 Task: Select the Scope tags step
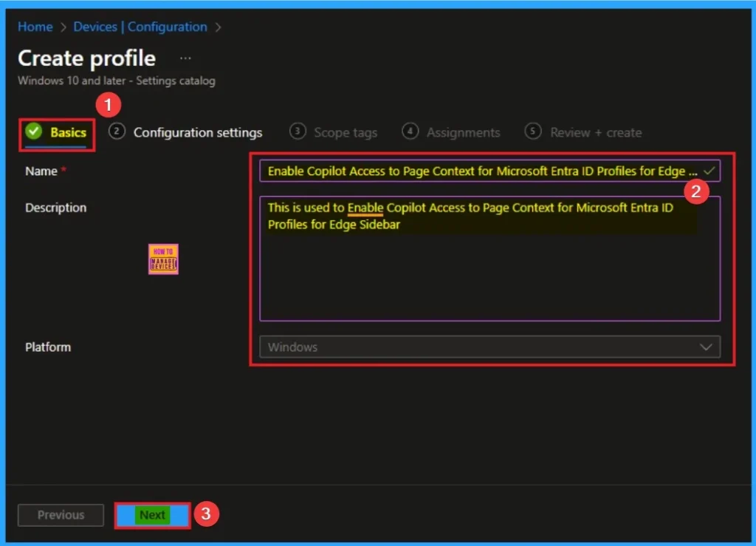tap(345, 132)
